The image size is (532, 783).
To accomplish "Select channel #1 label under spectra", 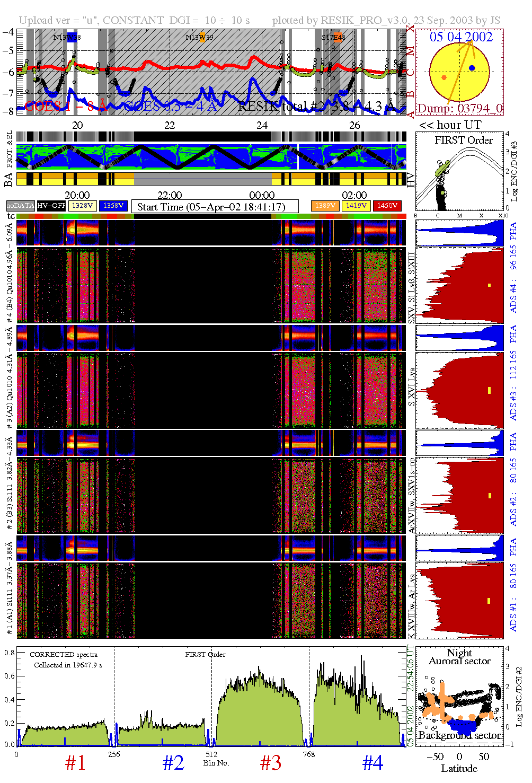I will point(75,763).
